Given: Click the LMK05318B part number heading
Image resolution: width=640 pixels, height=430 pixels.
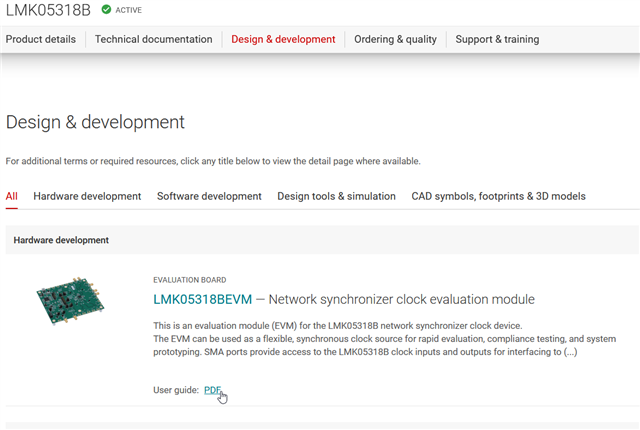Looking at the screenshot, I should coord(48,10).
